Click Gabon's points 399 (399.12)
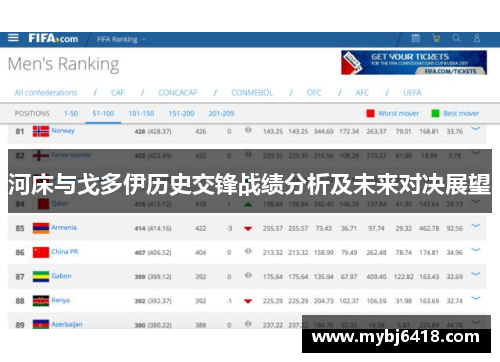 coord(153,277)
